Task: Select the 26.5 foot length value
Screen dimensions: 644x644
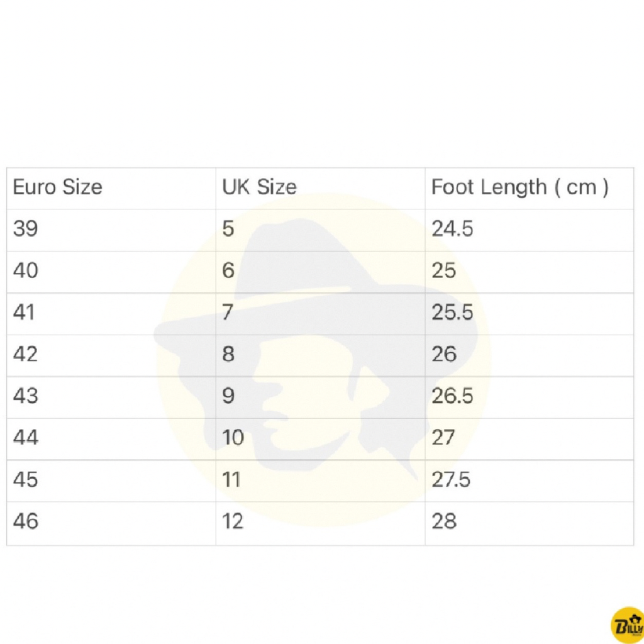Action: pyautogui.click(x=452, y=396)
